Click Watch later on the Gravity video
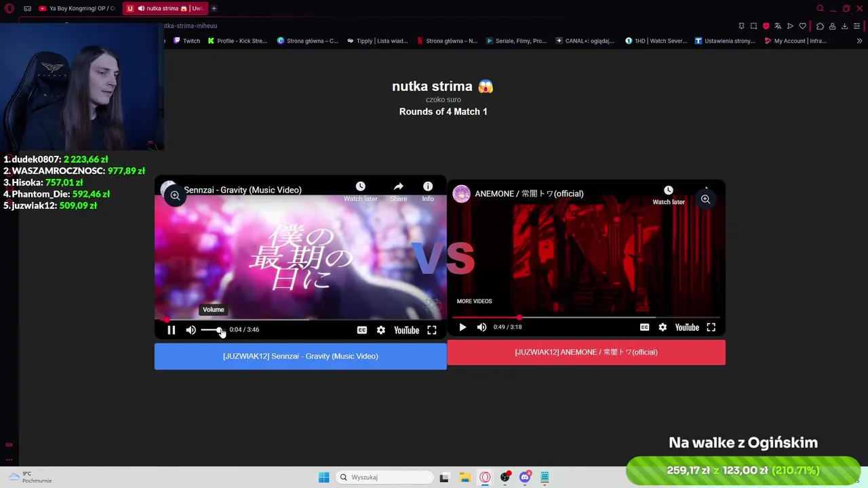The height and width of the screenshot is (488, 868). pyautogui.click(x=361, y=192)
